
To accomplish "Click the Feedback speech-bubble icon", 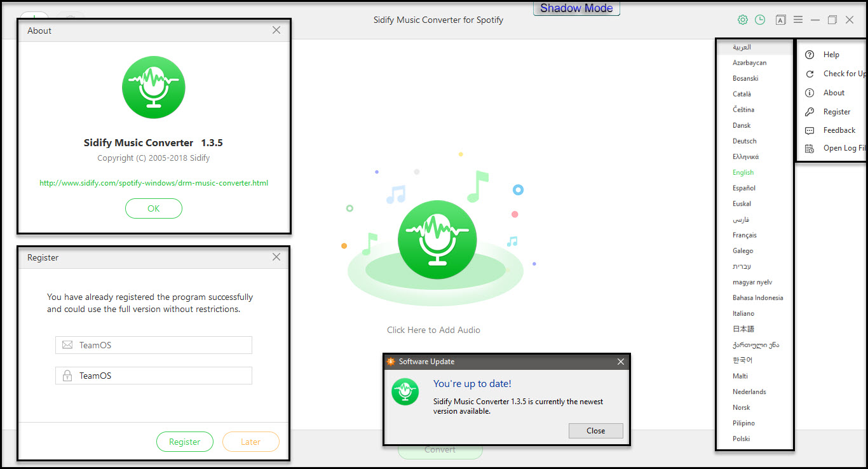I will tap(810, 130).
